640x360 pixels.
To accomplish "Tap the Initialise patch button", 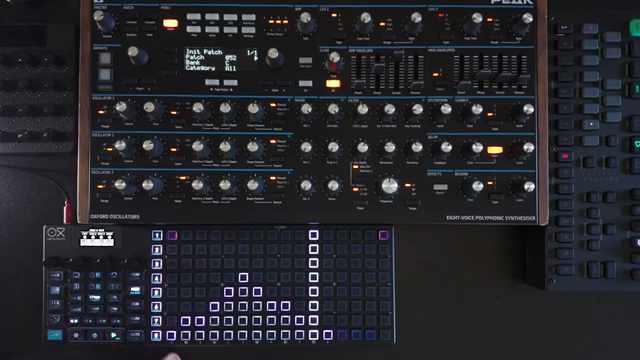I will click(x=131, y=17).
